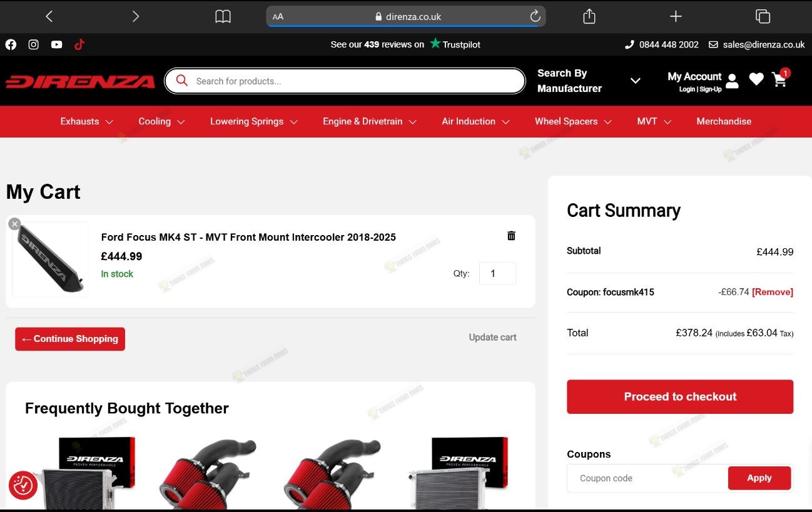812x512 pixels.
Task: Open the Safari bookmarks book icon
Action: [223, 17]
